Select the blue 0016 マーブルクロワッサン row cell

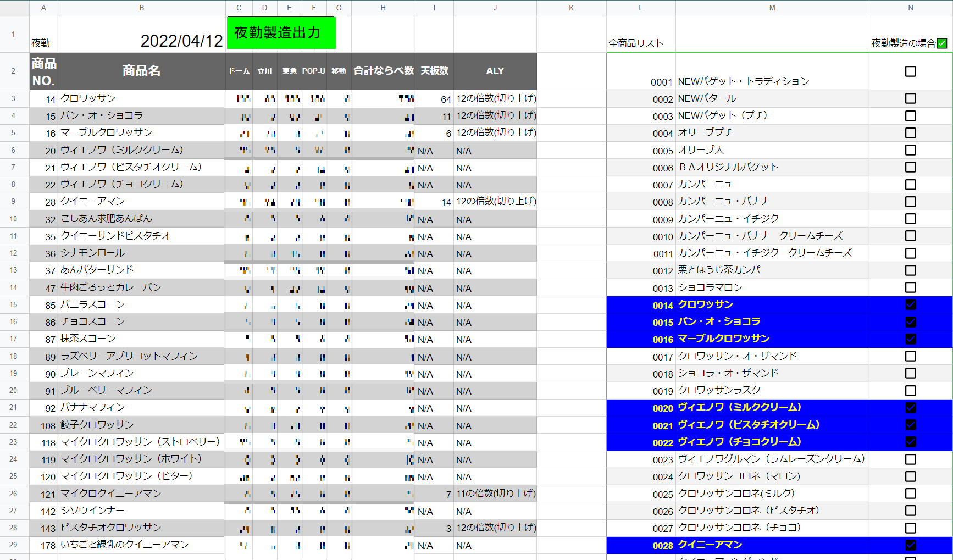(x=772, y=339)
